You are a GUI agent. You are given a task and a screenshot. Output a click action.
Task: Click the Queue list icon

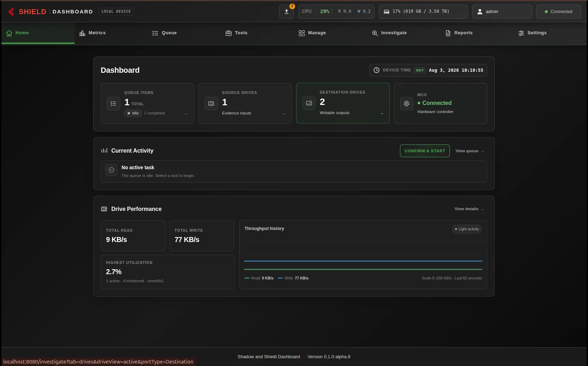[x=155, y=33]
